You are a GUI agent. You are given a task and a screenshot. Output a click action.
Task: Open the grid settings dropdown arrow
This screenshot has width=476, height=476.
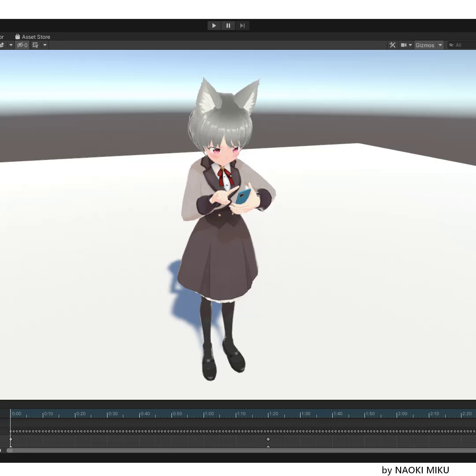click(44, 45)
